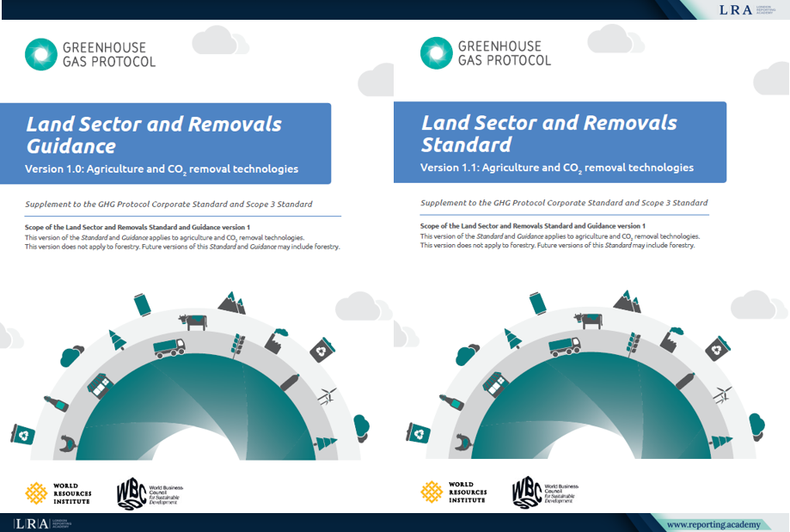Click the WBCSD logo on right cover

click(x=546, y=492)
